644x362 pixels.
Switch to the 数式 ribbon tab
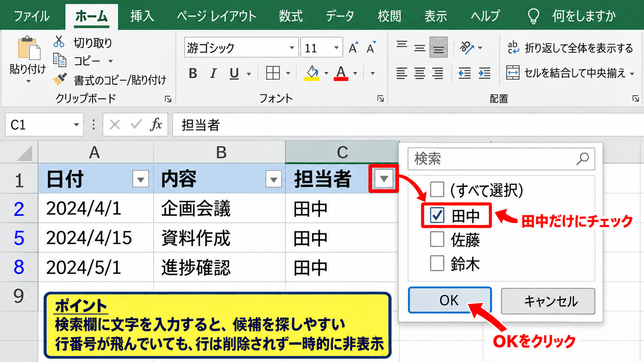[x=291, y=16]
